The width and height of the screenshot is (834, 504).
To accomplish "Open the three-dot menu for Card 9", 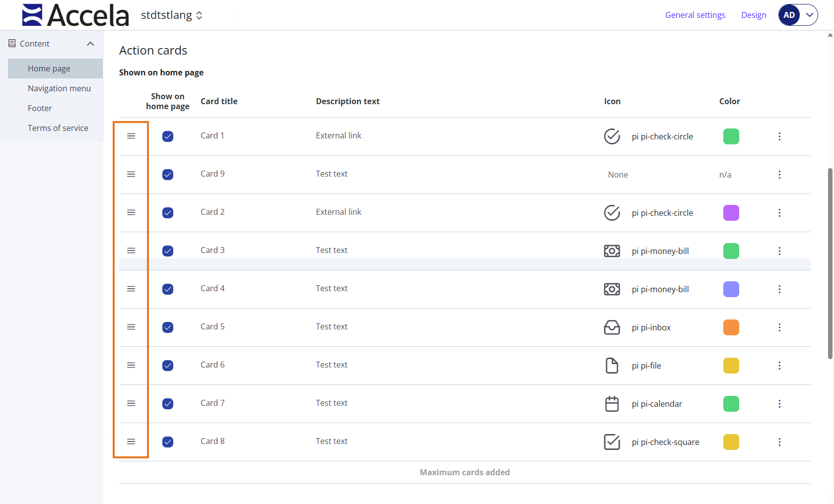I will pos(779,175).
